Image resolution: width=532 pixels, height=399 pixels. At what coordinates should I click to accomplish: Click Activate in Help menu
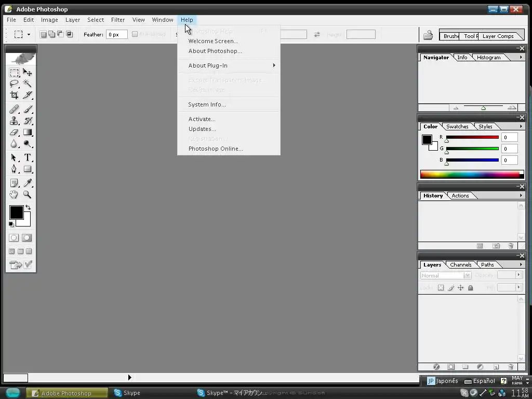tap(202, 119)
